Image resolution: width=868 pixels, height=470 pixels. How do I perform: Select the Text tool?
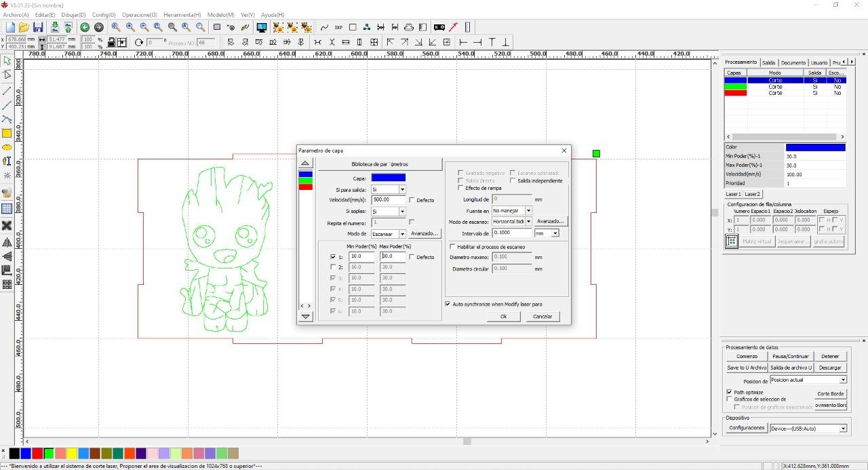coord(7,161)
